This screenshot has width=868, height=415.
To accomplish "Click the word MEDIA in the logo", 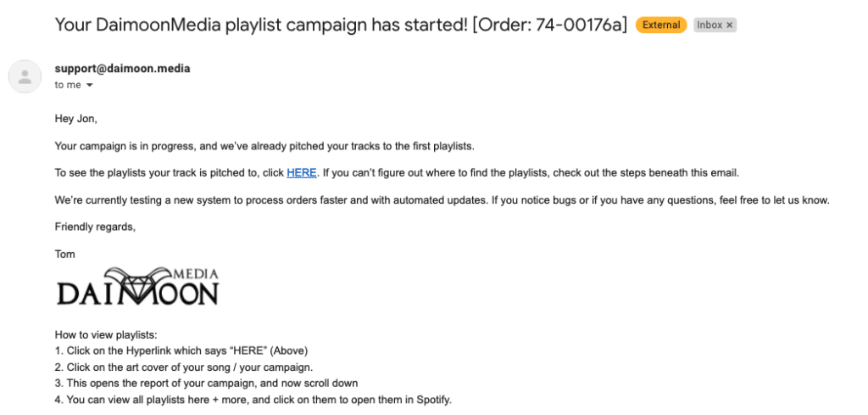I will 196,274.
